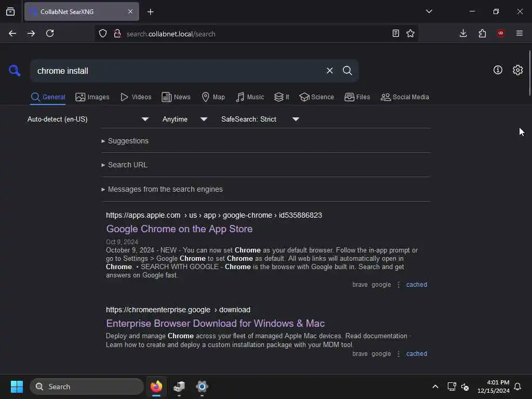Switch to News category
Screen dimensions: 532x399
[x=176, y=97]
